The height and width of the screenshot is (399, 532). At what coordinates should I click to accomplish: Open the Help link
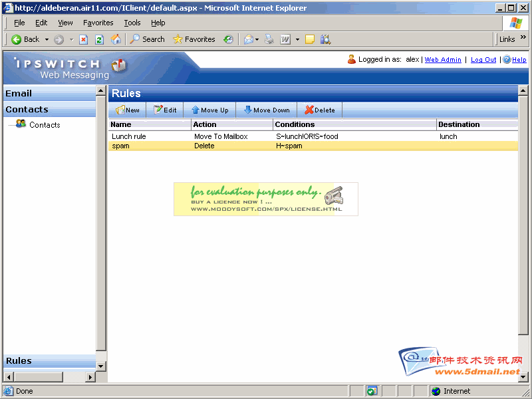[519, 60]
